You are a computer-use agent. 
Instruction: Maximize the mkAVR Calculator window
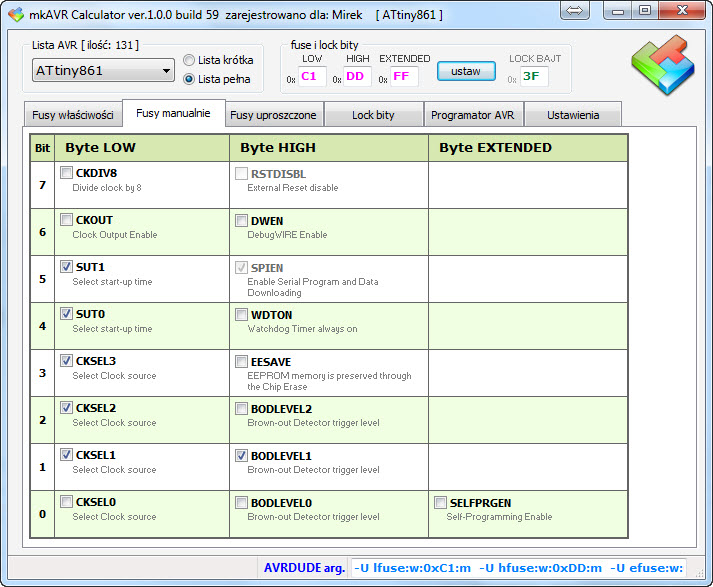click(x=645, y=10)
